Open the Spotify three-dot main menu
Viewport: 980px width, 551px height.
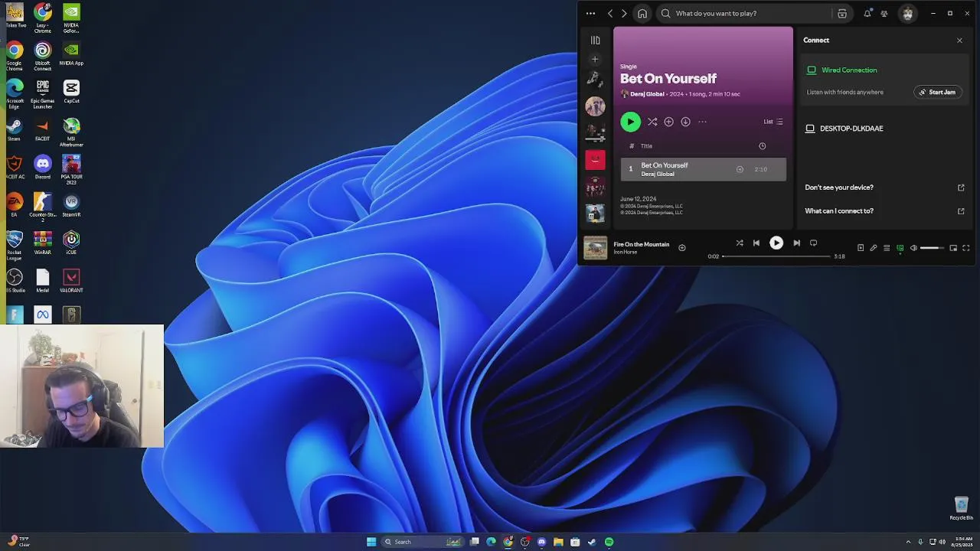coord(590,13)
